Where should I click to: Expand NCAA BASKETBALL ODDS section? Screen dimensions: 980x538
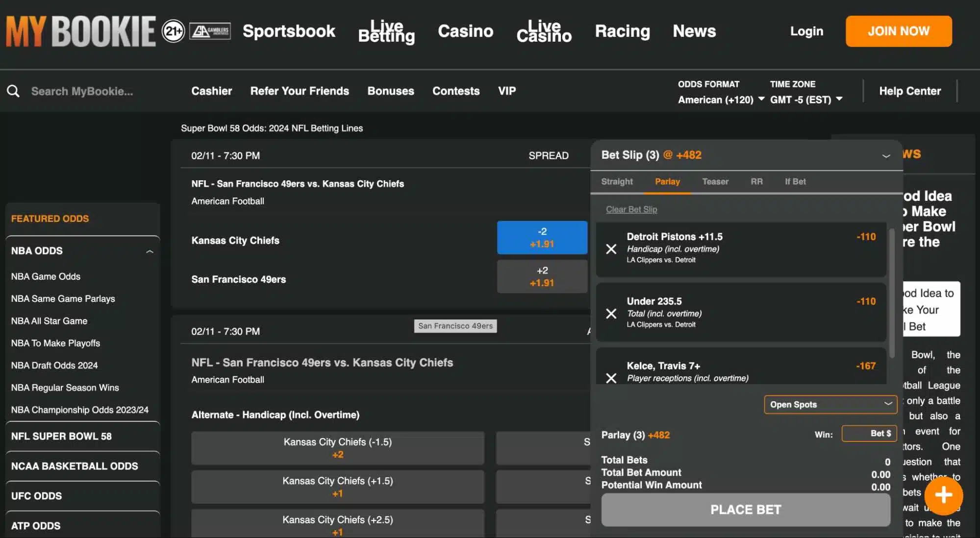(x=82, y=466)
